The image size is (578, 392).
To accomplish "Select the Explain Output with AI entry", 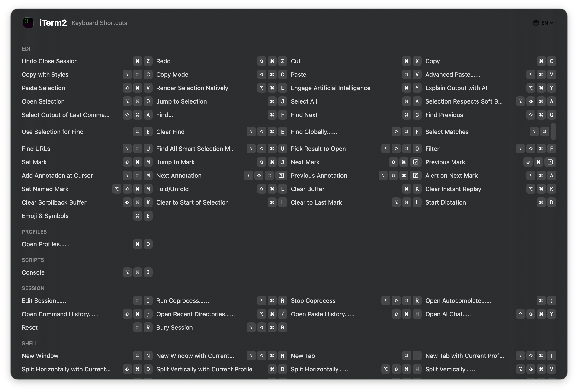I will click(456, 88).
